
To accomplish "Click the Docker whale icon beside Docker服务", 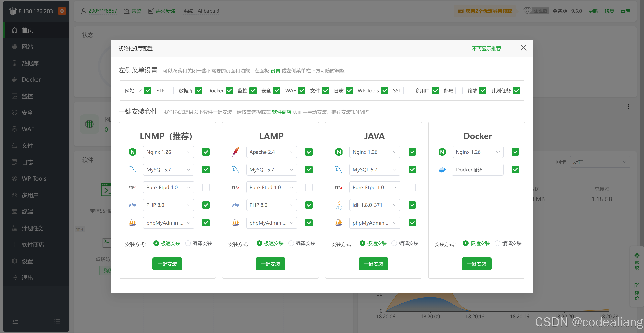I will 442,169.
